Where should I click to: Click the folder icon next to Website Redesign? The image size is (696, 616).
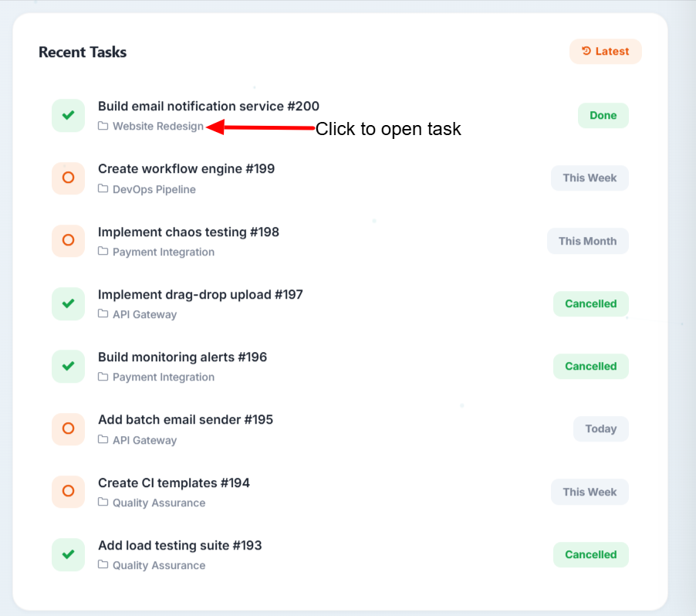click(x=102, y=127)
